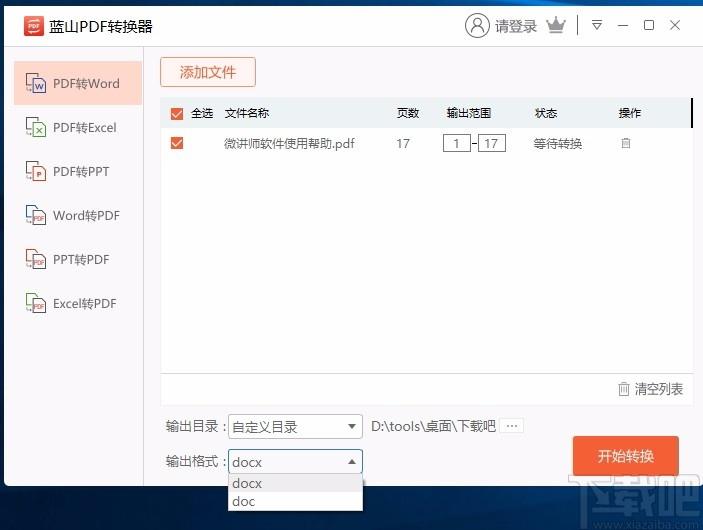Switch to PPT转PDF mode
The width and height of the screenshot is (703, 530).
tap(78, 259)
